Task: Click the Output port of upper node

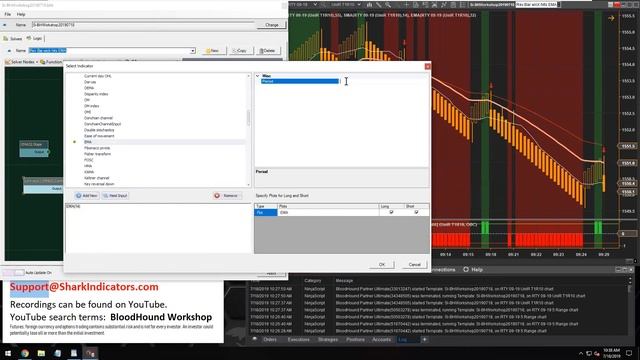Action: (x=48, y=152)
